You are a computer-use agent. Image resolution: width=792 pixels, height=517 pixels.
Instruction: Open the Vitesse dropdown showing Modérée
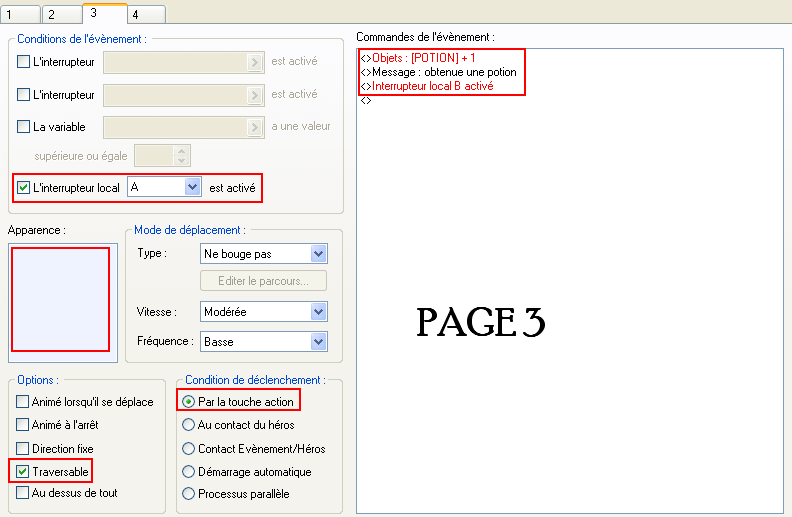tap(264, 312)
